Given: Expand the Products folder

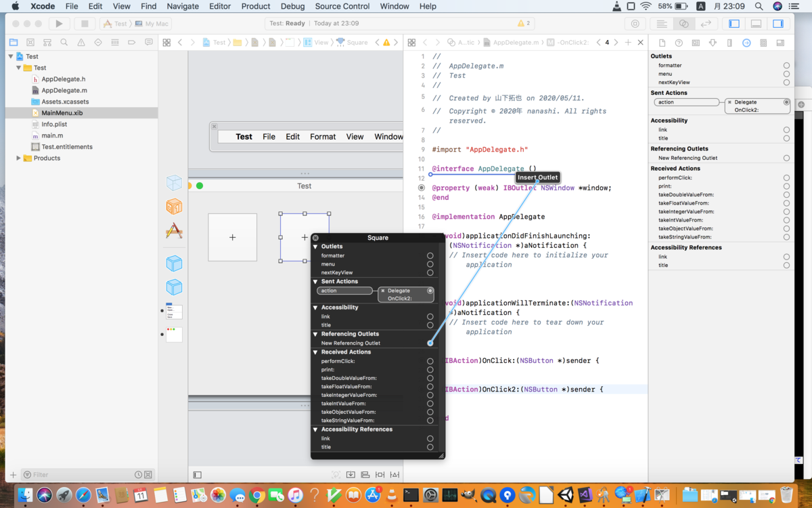Looking at the screenshot, I should pos(18,158).
